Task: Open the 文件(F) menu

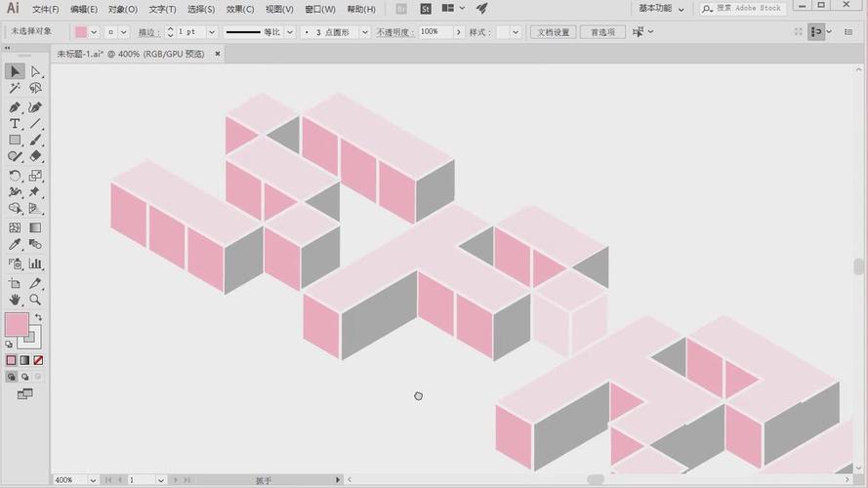Action: pos(45,10)
